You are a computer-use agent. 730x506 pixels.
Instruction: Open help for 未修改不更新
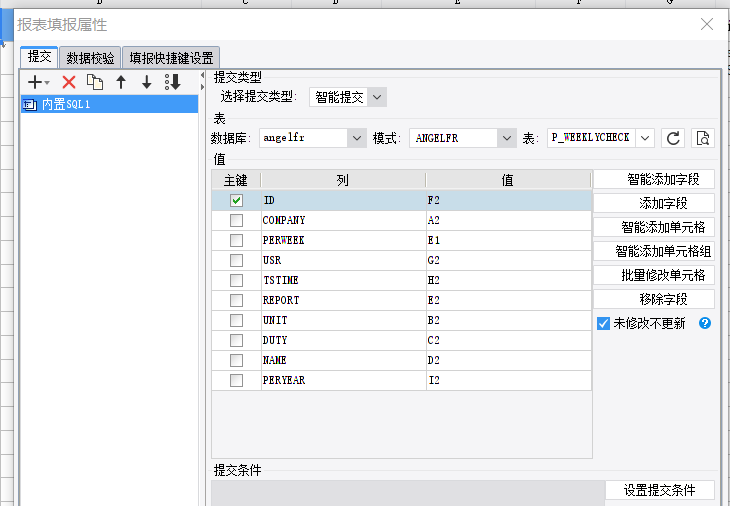705,323
